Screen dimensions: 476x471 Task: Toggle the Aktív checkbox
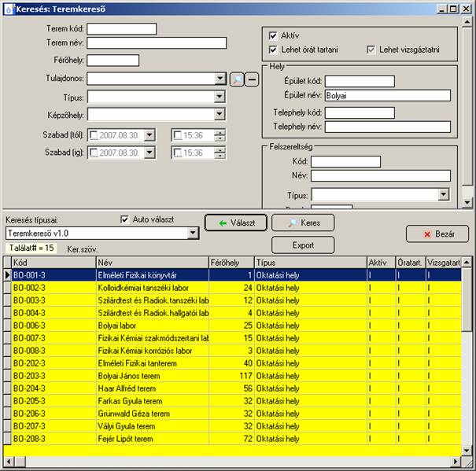[x=272, y=35]
